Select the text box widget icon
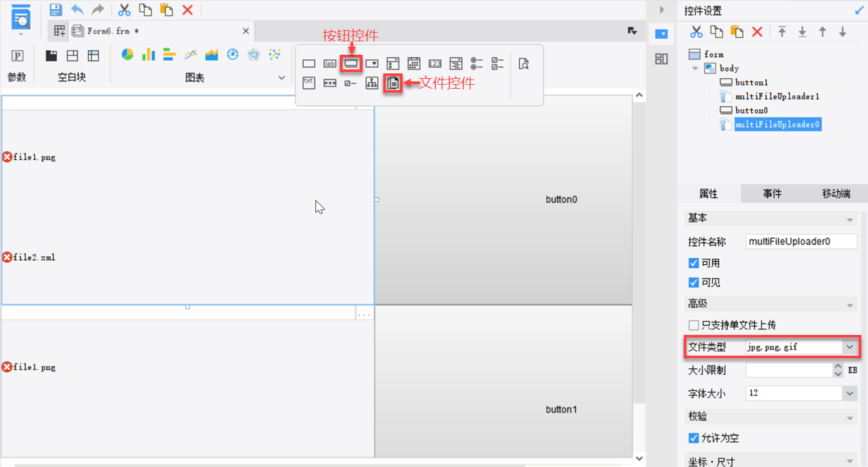 308,64
